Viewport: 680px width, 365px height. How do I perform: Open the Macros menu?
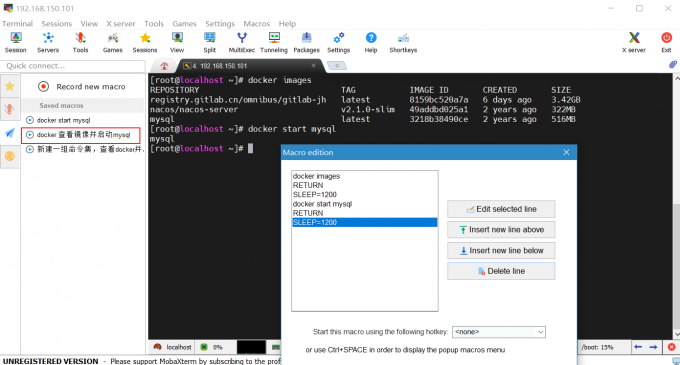coord(257,23)
